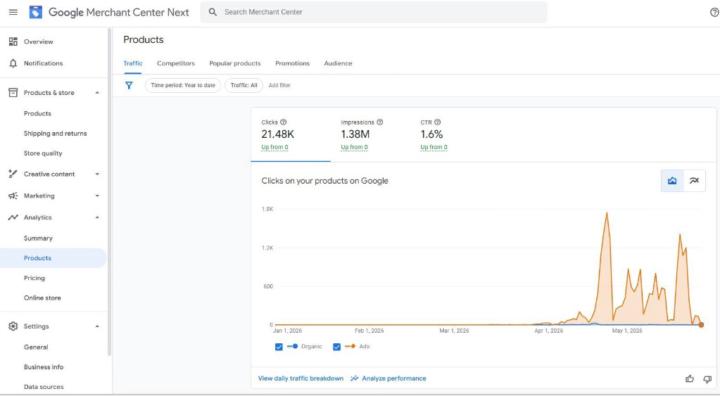Open the Time period: Year to date filter
This screenshot has height=396, width=720.
point(183,85)
